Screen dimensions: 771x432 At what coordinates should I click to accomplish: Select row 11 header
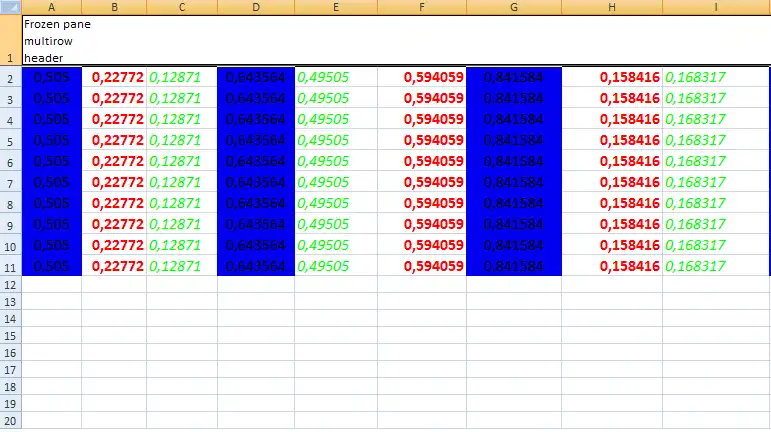pos(10,266)
